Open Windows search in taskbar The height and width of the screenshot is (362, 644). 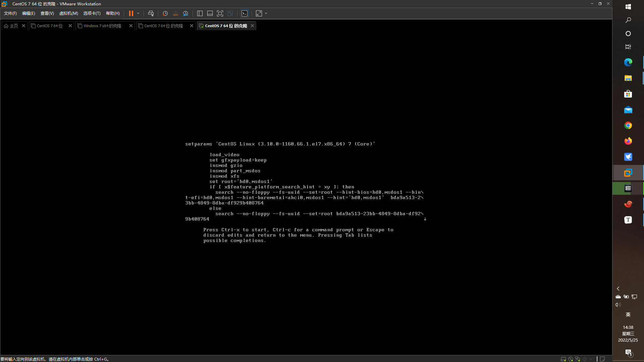(628, 20)
